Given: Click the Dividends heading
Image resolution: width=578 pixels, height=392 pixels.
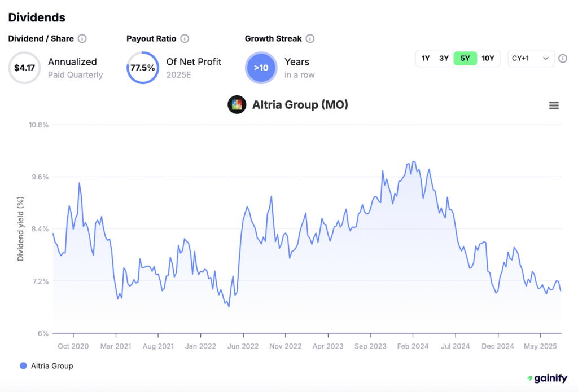Looking at the screenshot, I should click(x=37, y=17).
